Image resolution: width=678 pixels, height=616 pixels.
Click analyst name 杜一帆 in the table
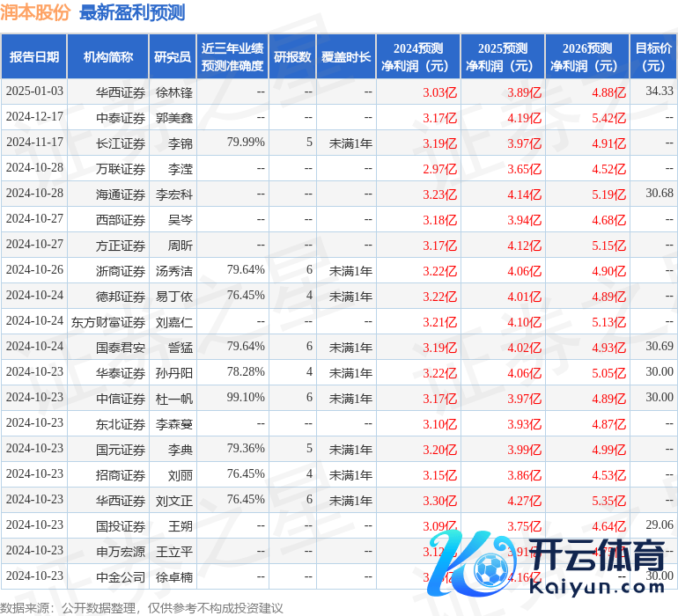174,399
